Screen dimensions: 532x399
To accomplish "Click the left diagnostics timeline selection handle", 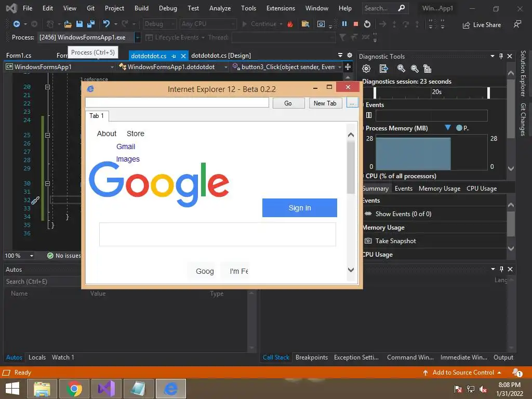I will click(x=375, y=92).
